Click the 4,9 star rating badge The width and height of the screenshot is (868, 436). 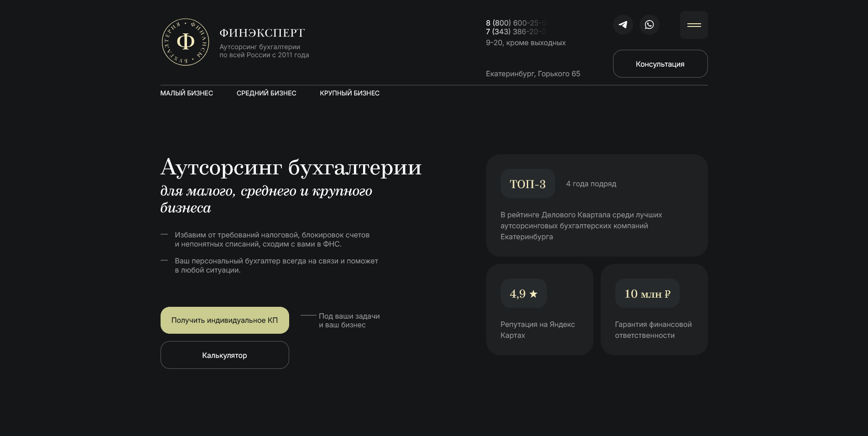pyautogui.click(x=524, y=293)
